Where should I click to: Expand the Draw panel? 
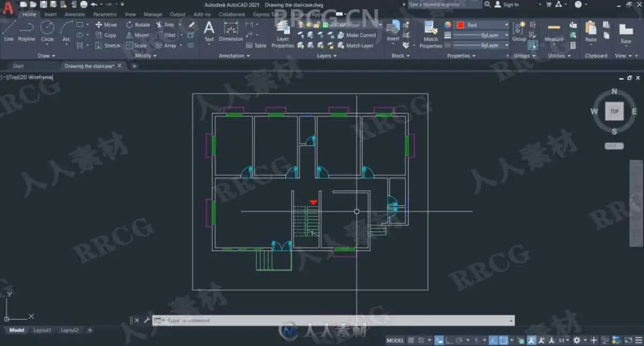pos(46,55)
